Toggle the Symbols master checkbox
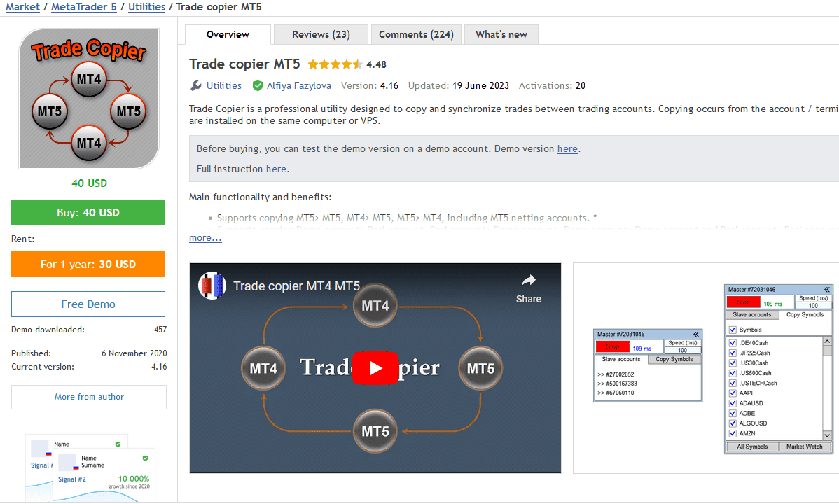 (x=733, y=330)
